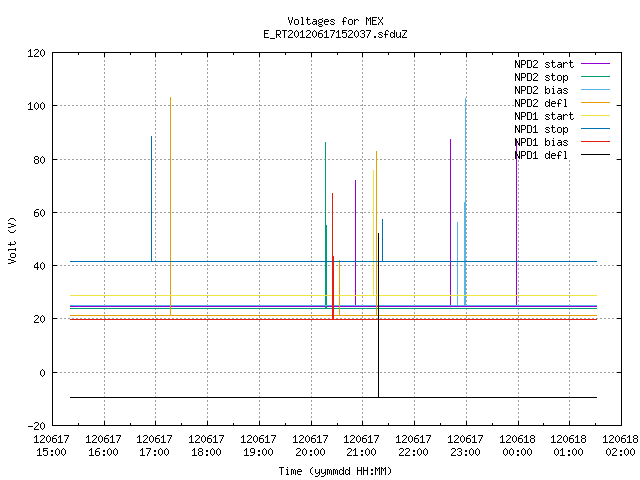The height and width of the screenshot is (480, 640).
Task: Click the red NPD1 bias spike near 20:25
Action: (x=333, y=256)
